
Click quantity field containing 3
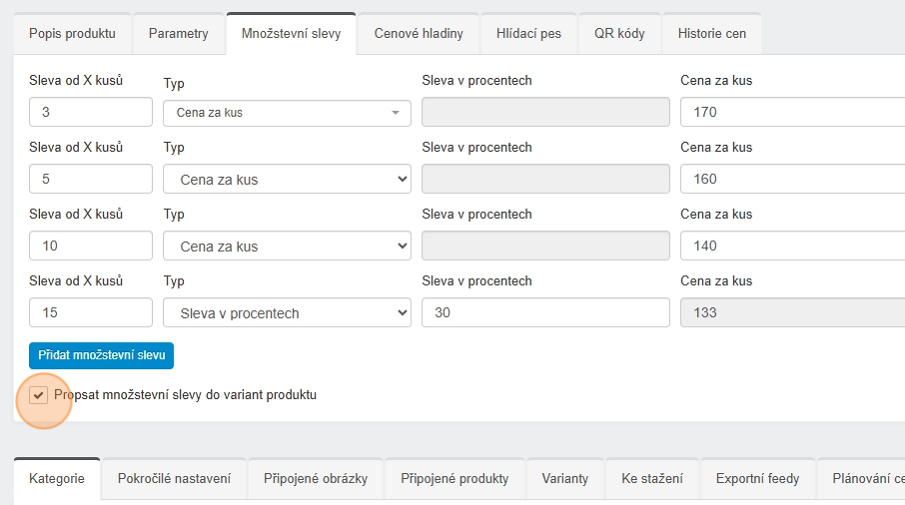coord(90,113)
